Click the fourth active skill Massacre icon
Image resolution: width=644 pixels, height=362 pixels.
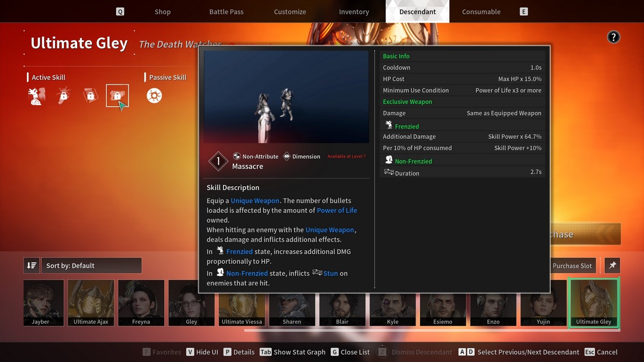117,96
